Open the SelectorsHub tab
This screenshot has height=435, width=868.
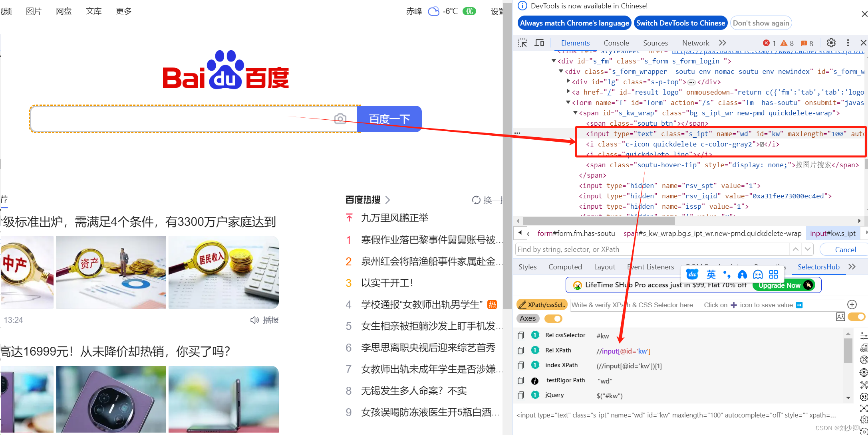tap(818, 267)
